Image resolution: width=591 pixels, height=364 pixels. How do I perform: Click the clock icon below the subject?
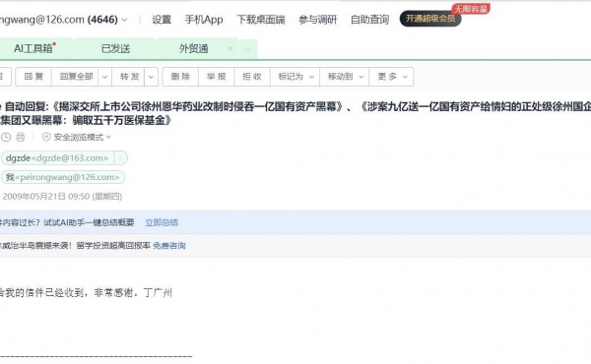(x=6, y=137)
